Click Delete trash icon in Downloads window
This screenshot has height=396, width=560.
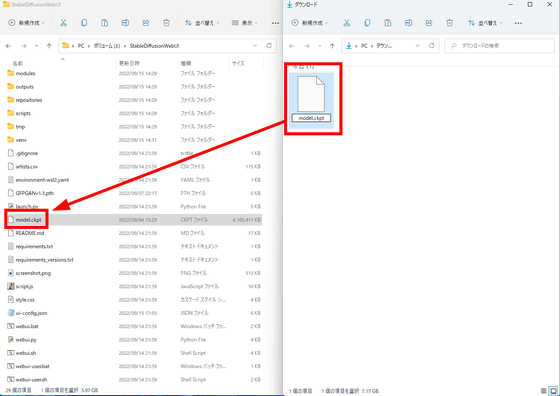[450, 23]
